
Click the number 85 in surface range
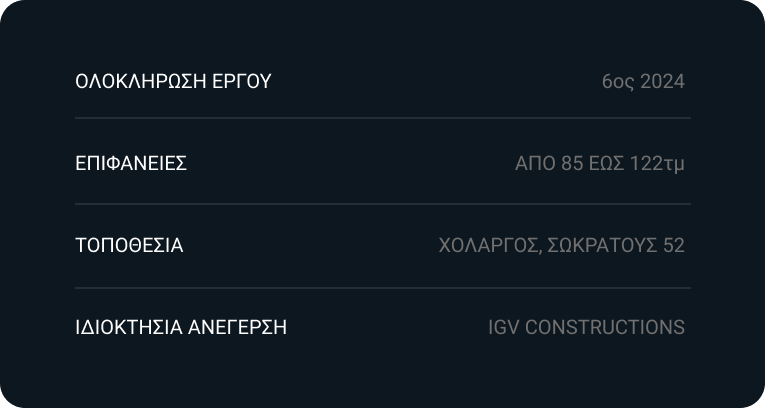pos(572,164)
